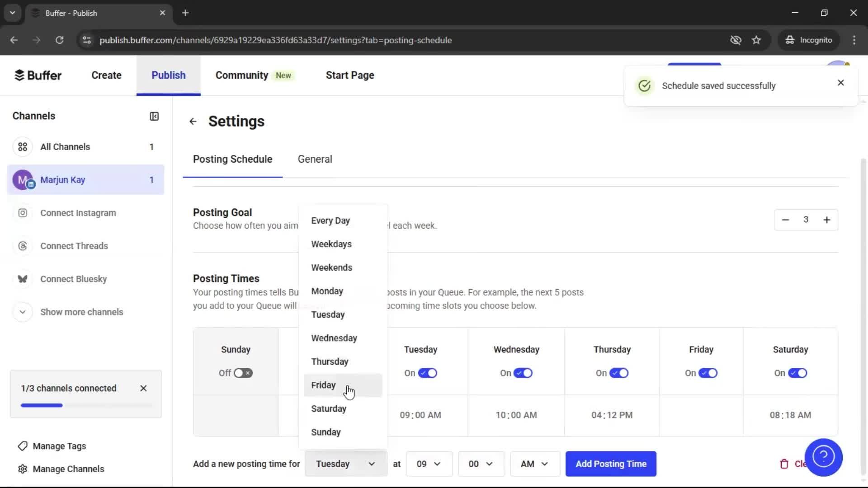Open Connect Bluesky from the sidebar
868x488 pixels.
click(73, 279)
